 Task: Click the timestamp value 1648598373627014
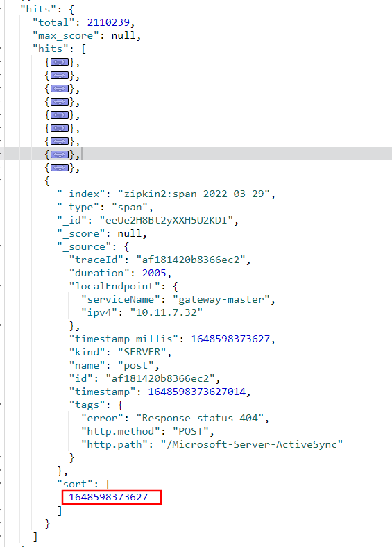click(197, 392)
